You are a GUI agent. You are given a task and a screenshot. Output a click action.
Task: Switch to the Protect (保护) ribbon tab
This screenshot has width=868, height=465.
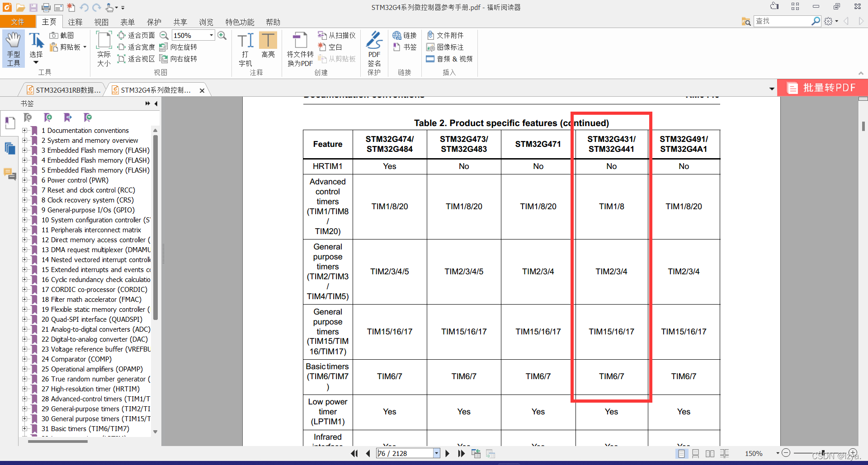154,22
